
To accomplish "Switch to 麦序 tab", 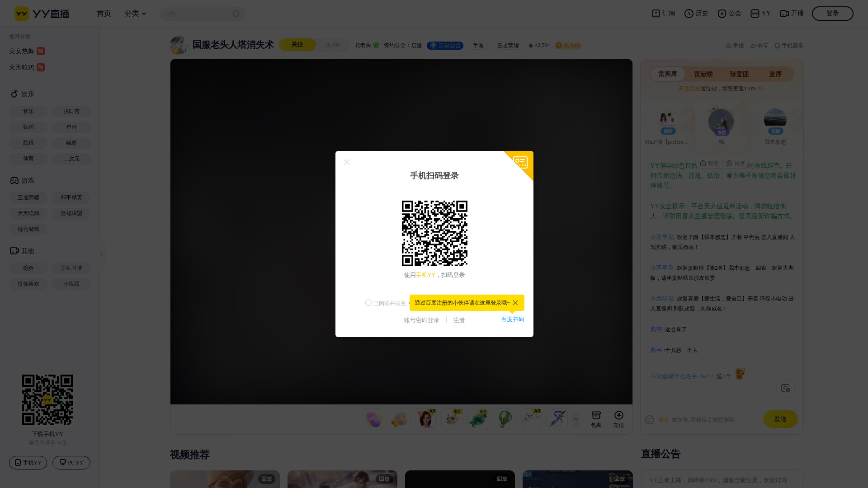I will 775,74.
